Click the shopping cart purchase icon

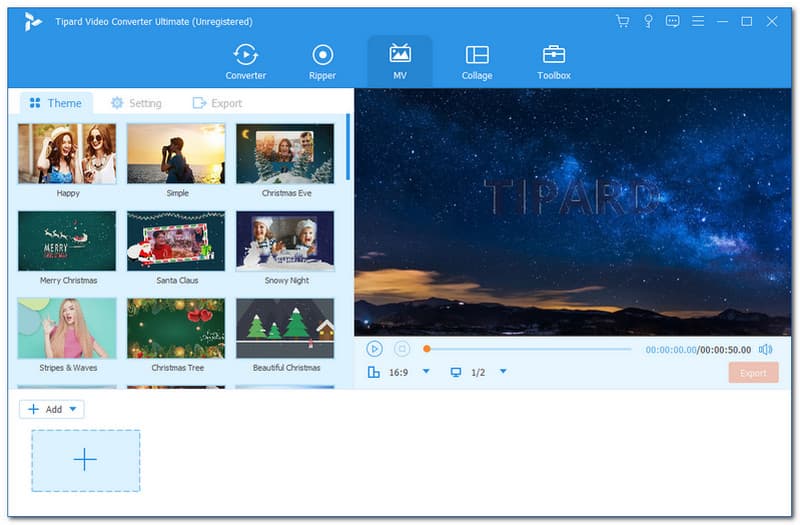(623, 21)
